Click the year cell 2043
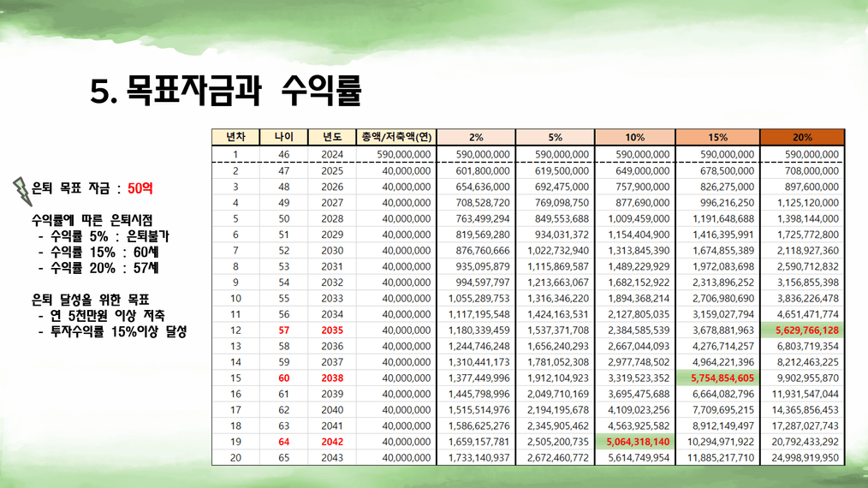This screenshot has height=488, width=868. (x=332, y=458)
